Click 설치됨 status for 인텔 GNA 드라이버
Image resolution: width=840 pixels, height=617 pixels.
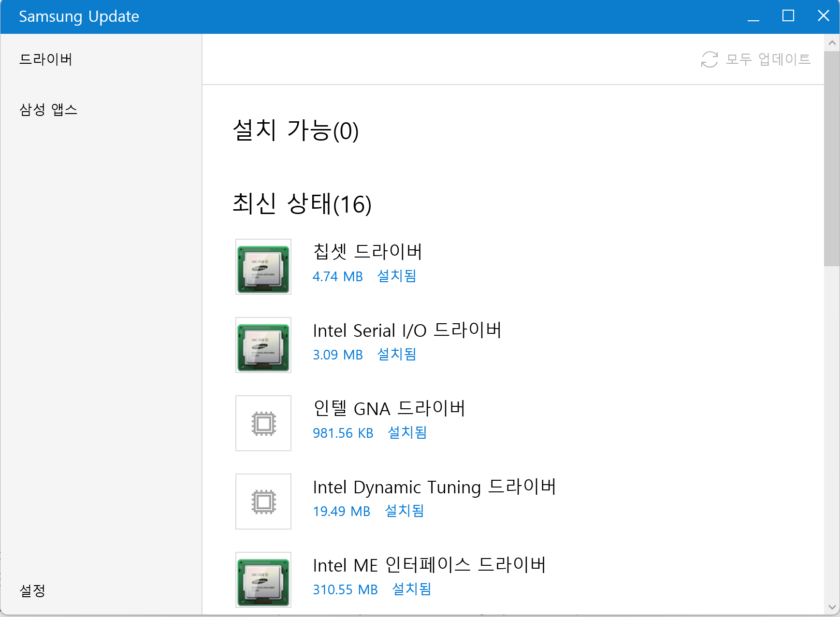pos(407,432)
